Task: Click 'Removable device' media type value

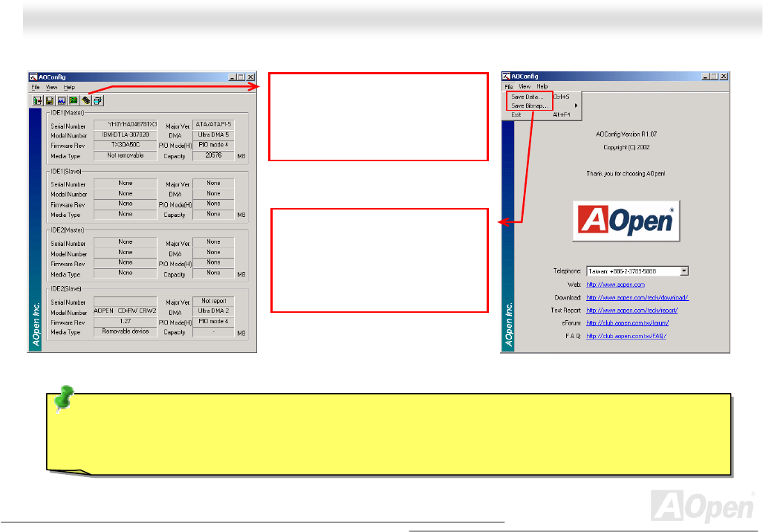Action: click(126, 331)
